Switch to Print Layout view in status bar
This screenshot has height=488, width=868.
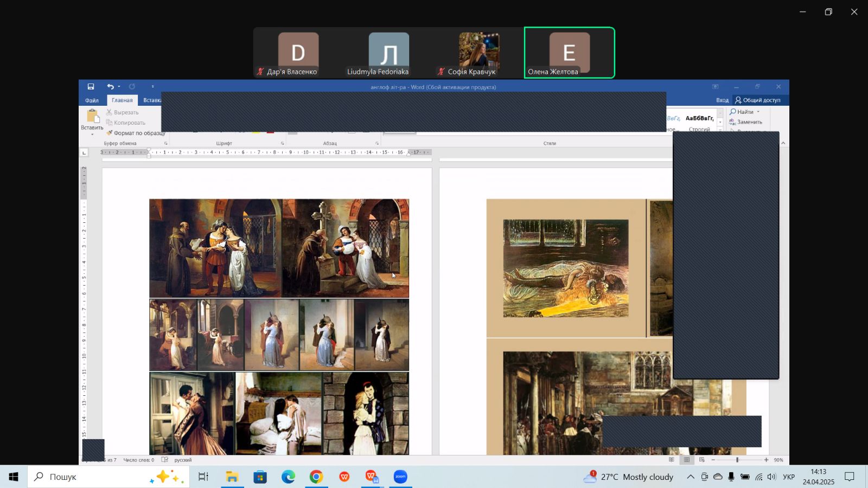[687, 460]
